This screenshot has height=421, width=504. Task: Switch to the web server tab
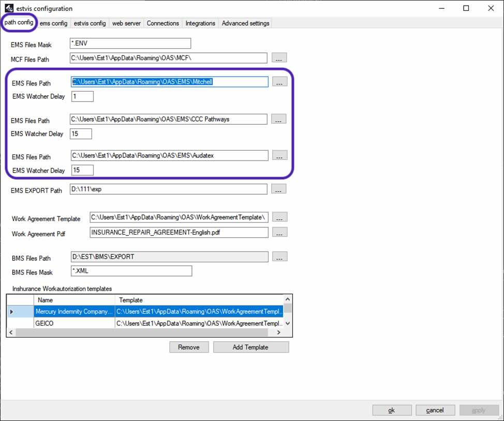point(126,23)
